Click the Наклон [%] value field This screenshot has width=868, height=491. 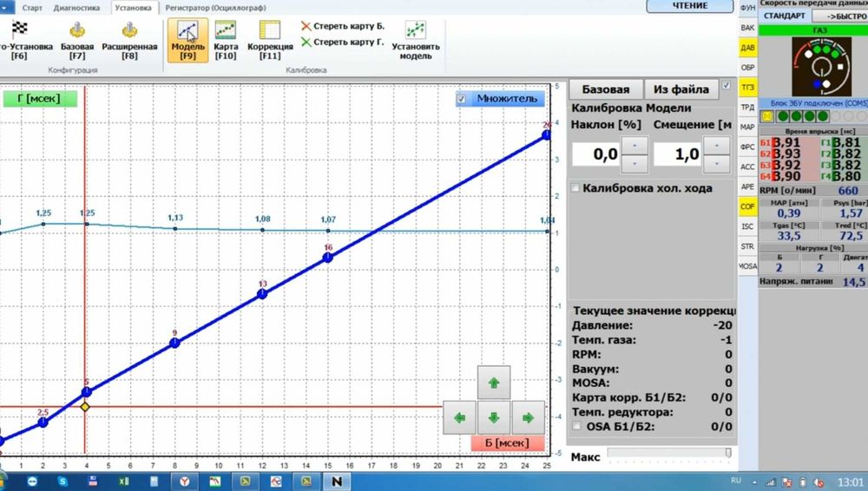(x=596, y=154)
